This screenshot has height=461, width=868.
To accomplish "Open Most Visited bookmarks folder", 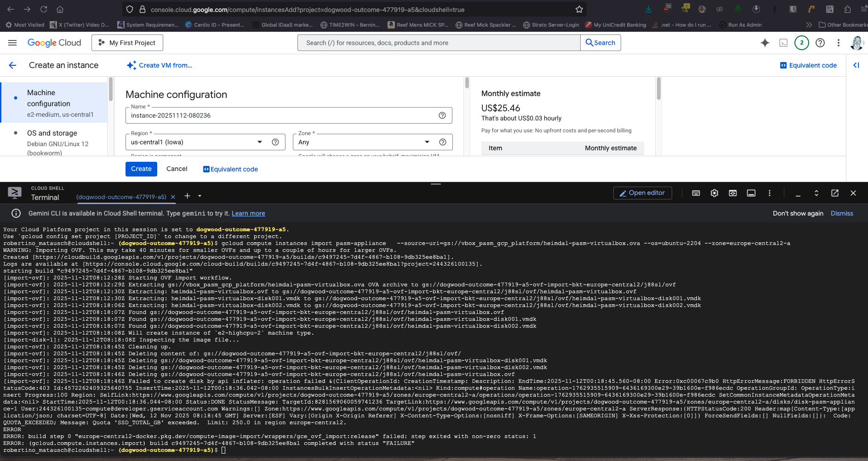I will [x=25, y=25].
